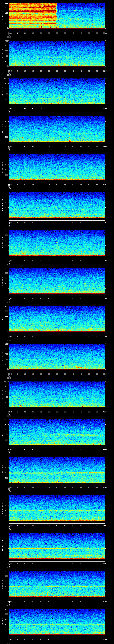This screenshot has height=644, width=114.
Task: Select the spectrogram panel starting at 14:30:00
Action: (57, 54)
